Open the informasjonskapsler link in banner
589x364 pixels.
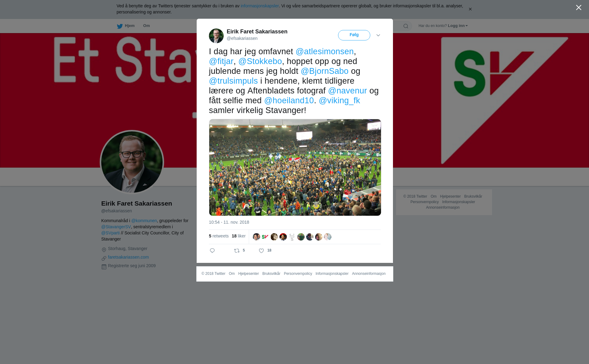tap(260, 6)
